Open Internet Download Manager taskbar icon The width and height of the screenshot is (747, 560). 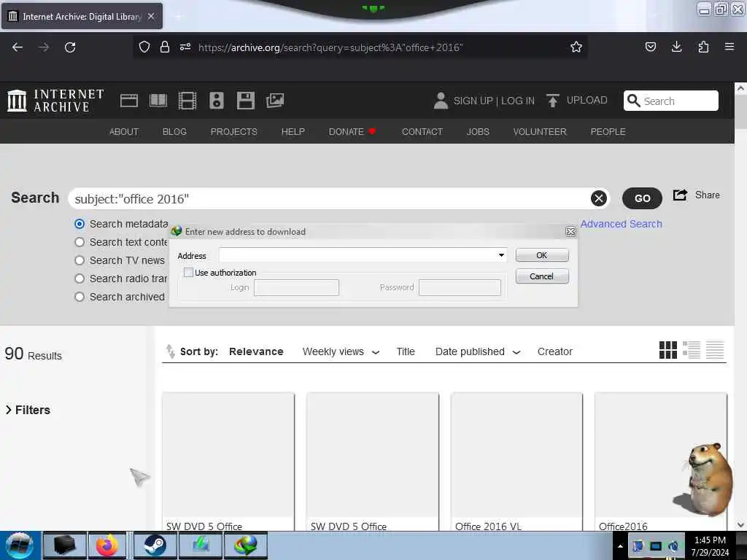[x=246, y=545]
